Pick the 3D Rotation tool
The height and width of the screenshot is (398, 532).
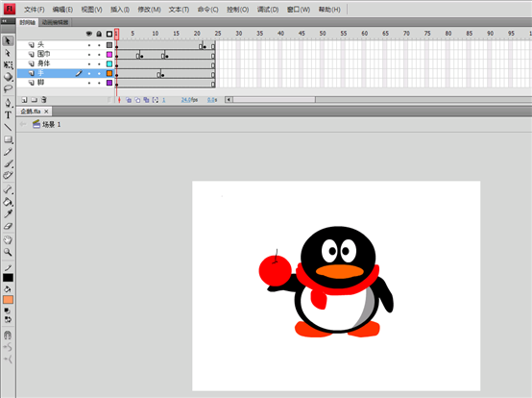tap(8, 77)
